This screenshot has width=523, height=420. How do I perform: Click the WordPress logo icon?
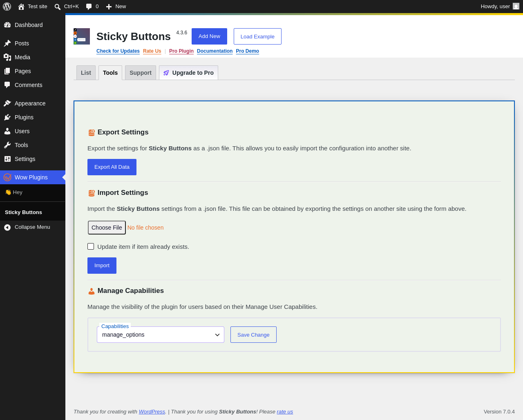coord(7,7)
